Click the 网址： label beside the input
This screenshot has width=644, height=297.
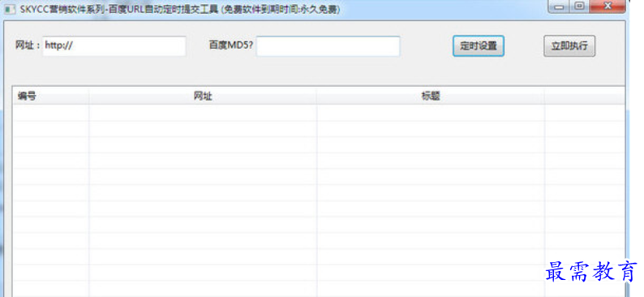pyautogui.click(x=28, y=45)
